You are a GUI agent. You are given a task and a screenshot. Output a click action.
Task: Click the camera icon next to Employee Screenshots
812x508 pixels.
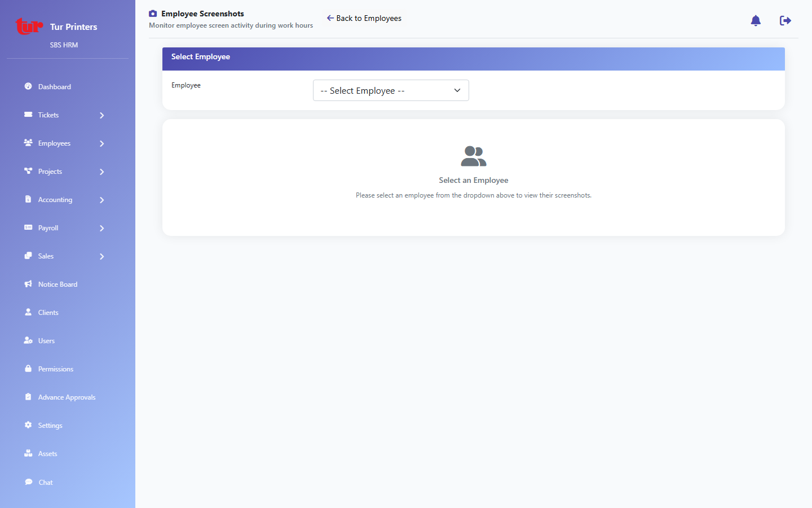point(152,13)
